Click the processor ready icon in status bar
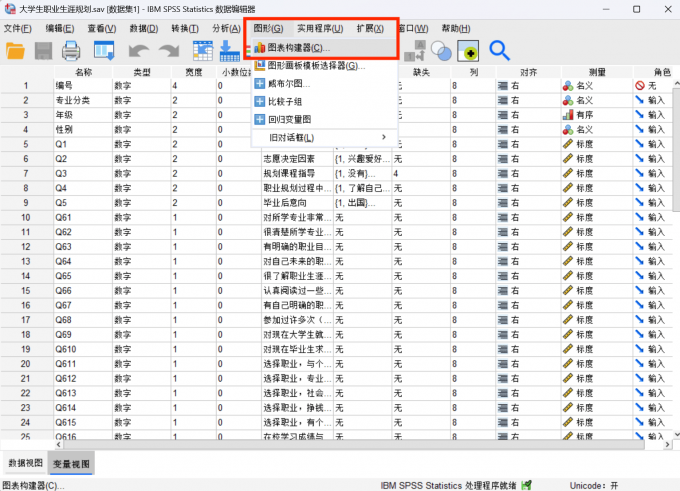The image size is (680, 491). (526, 485)
